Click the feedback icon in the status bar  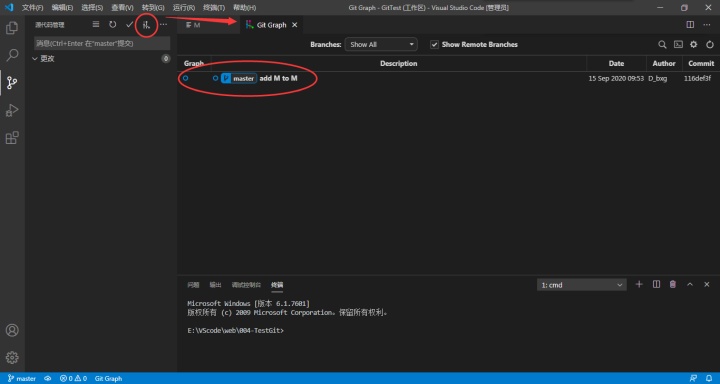[693, 378]
